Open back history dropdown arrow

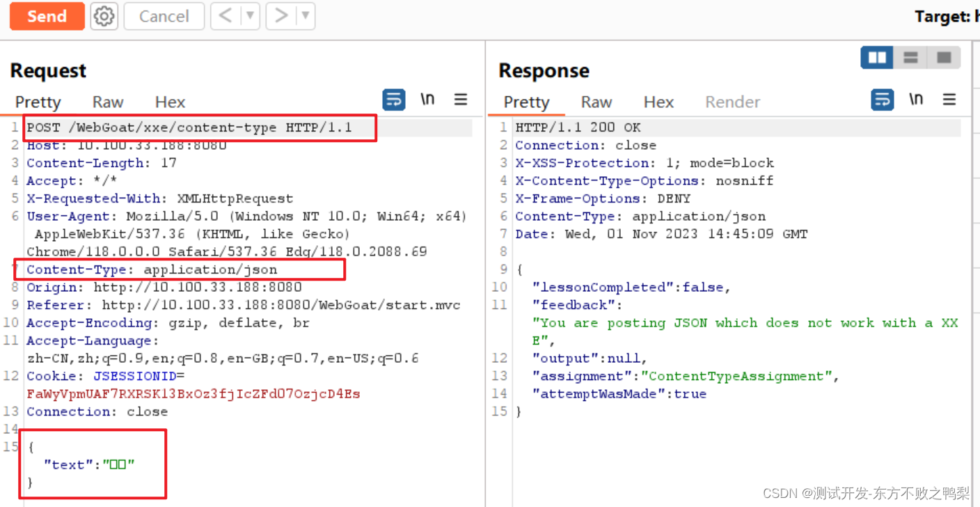click(251, 16)
